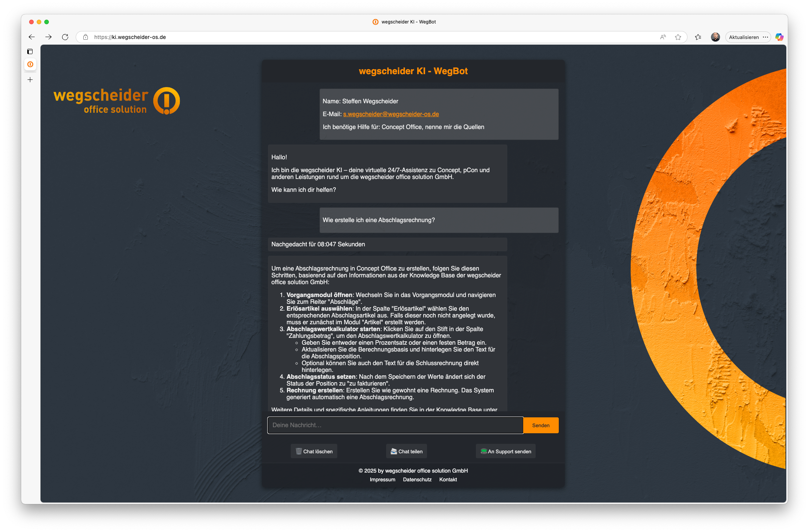This screenshot has height=532, width=809.
Task: Click the Wie erstelle ich eine Abschlagsrechnung message
Action: [439, 220]
